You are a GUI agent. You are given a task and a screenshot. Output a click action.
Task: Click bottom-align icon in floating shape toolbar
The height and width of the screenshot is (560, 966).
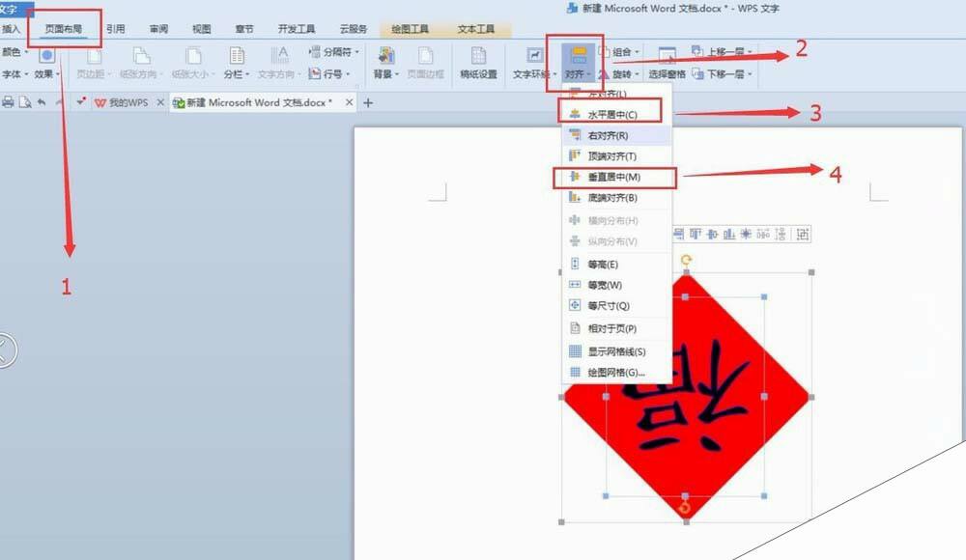pos(729,234)
